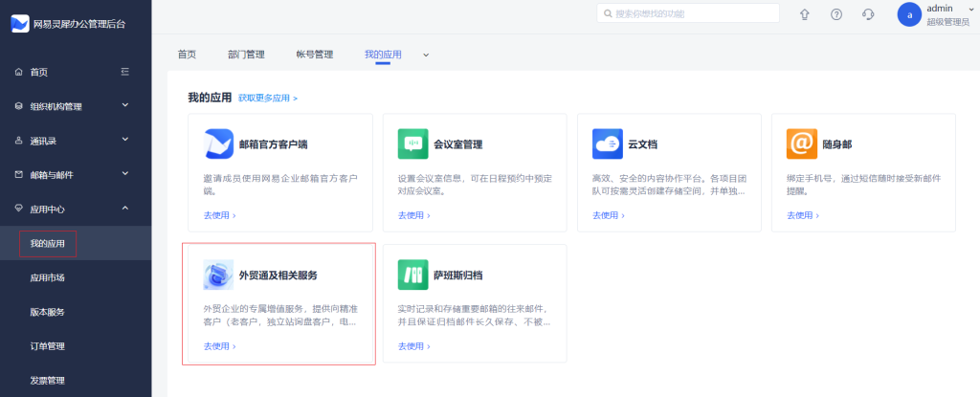Click 去使用 under 云文档

coord(608,215)
